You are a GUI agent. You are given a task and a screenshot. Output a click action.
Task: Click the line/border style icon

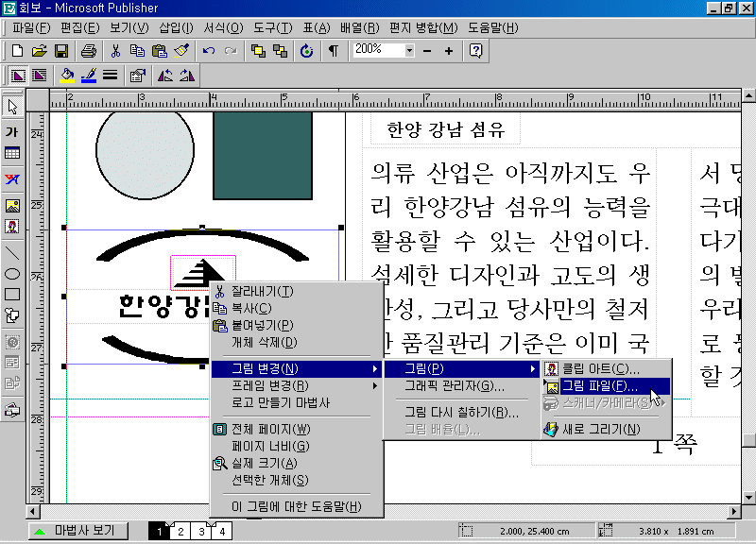(x=111, y=76)
